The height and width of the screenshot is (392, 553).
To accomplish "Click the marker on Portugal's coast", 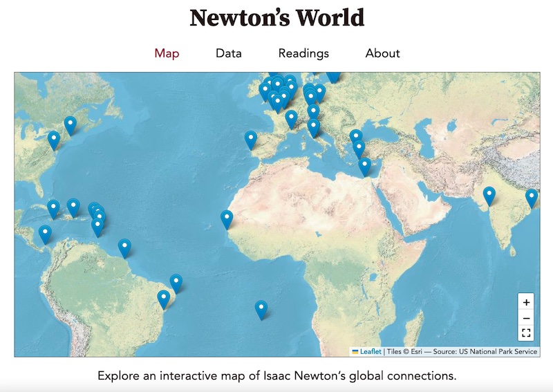I will pos(250,140).
